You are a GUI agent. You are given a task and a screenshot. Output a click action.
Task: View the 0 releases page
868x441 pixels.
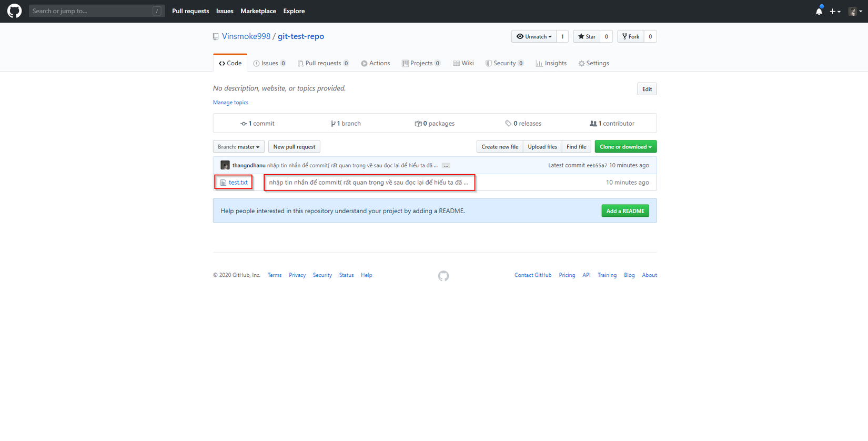point(523,124)
